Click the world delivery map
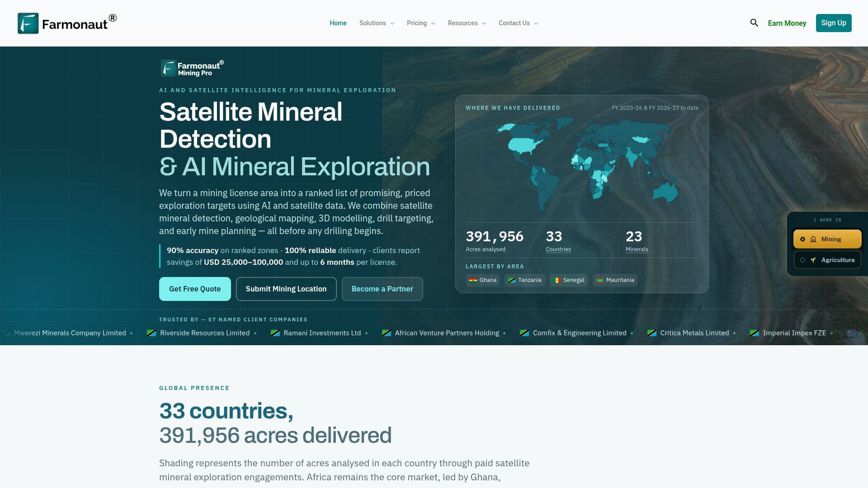The height and width of the screenshot is (488, 868). (x=582, y=165)
